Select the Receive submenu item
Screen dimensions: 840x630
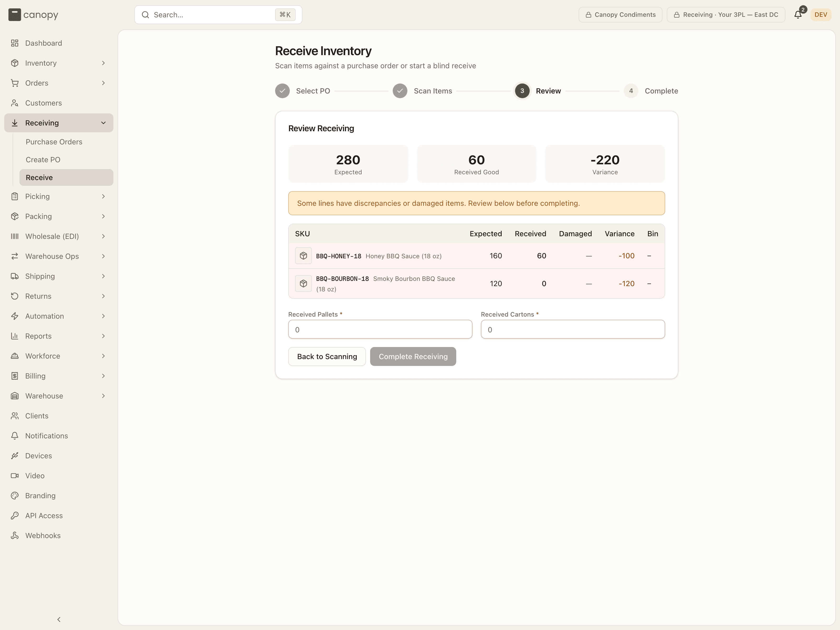66,177
